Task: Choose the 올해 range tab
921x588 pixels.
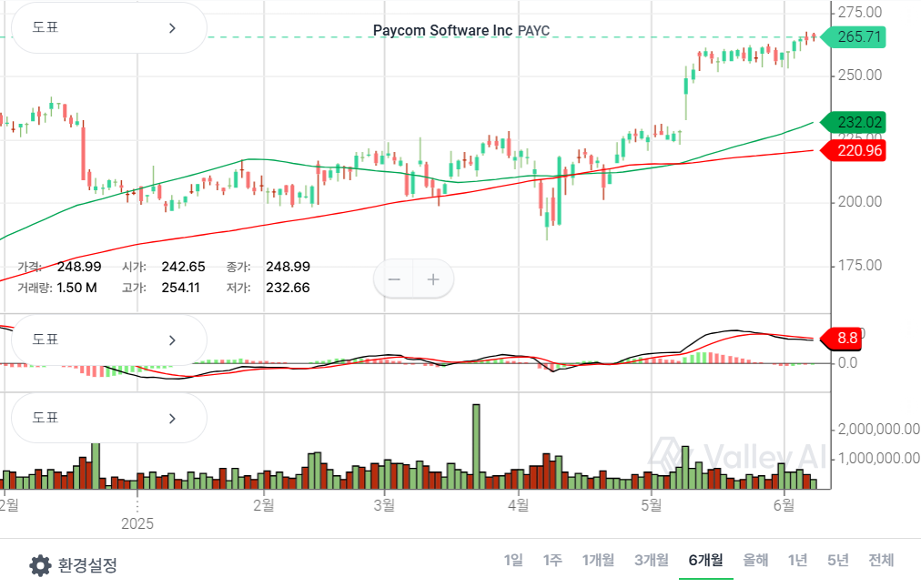Action: point(755,560)
